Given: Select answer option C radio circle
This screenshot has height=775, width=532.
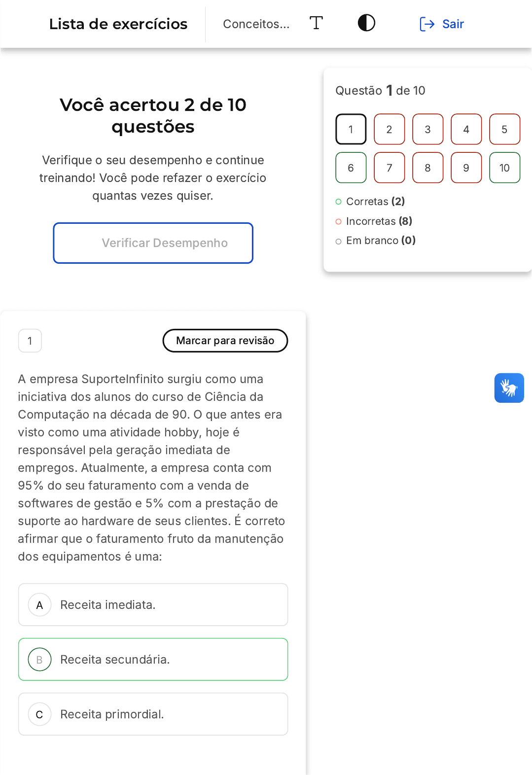Looking at the screenshot, I should click(x=40, y=714).
